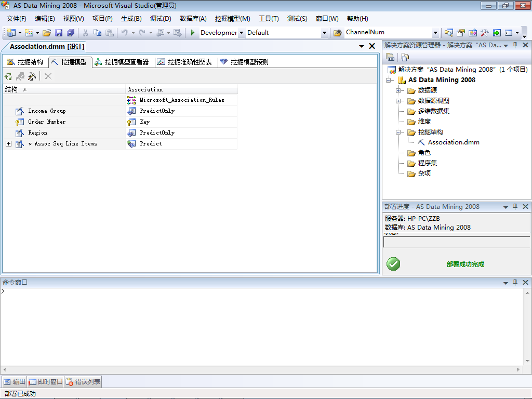Screen dimensions: 532x399
Task: Click the Association column header
Action: (181, 89)
